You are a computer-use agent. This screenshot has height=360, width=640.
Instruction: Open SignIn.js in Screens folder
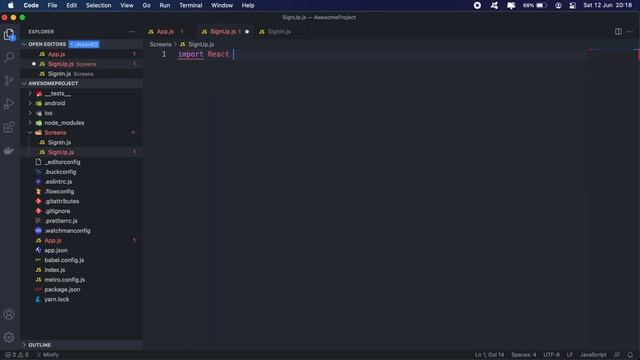click(59, 142)
